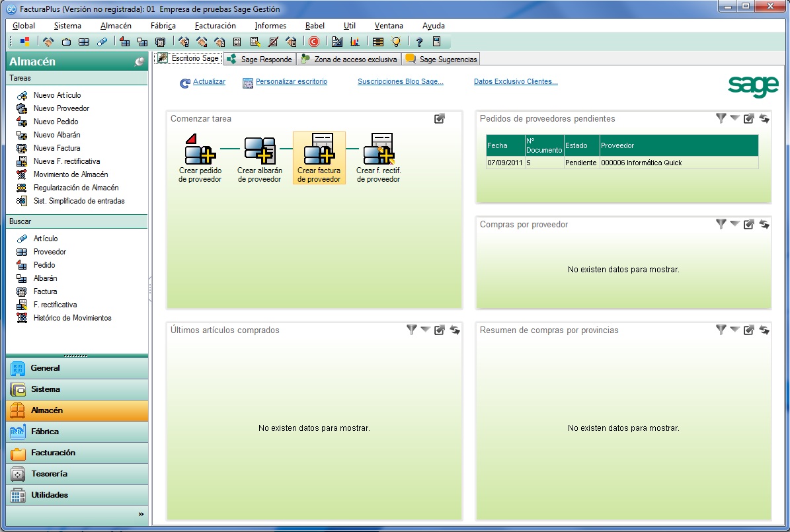Viewport: 790px width, 532px height.
Task: Click the red circled C toolbar icon
Action: click(x=313, y=42)
